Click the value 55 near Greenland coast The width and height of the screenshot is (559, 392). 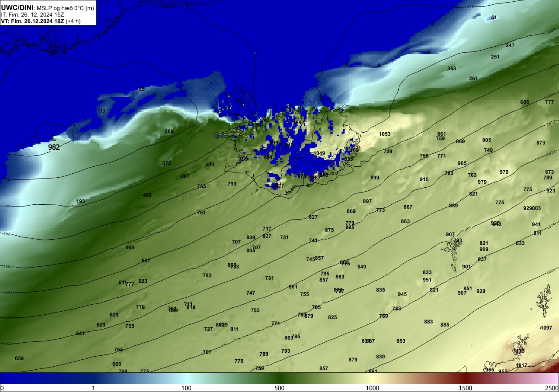[141, 89]
